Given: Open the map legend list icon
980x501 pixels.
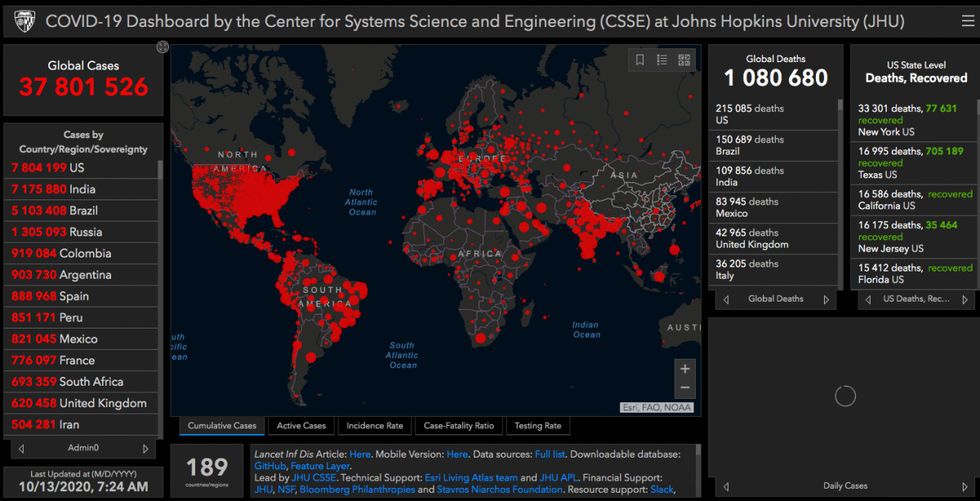Looking at the screenshot, I should tap(662, 60).
